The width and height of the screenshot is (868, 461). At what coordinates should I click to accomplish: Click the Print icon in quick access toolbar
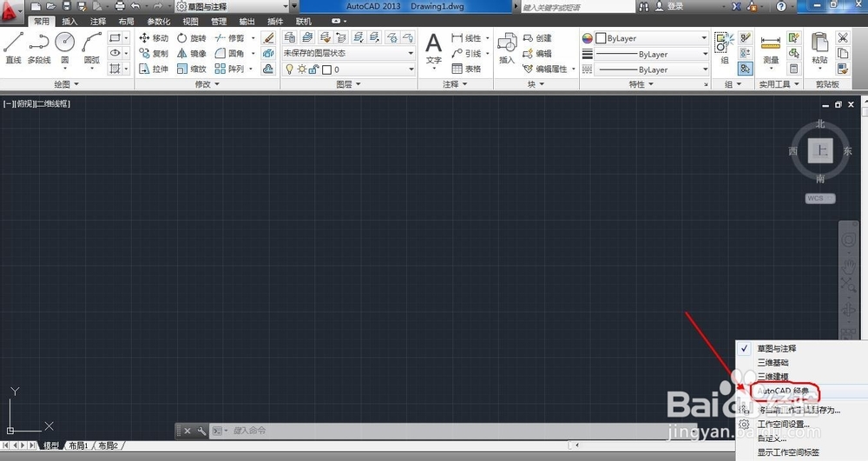point(120,7)
